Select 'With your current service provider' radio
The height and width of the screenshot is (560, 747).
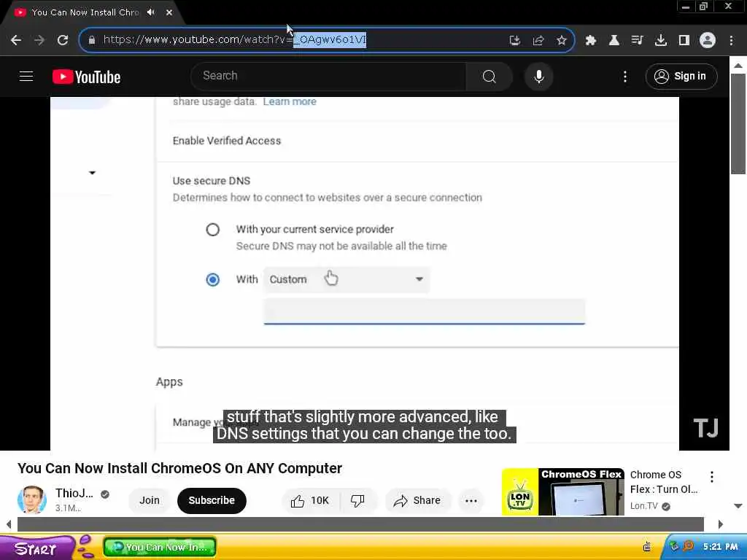click(212, 230)
